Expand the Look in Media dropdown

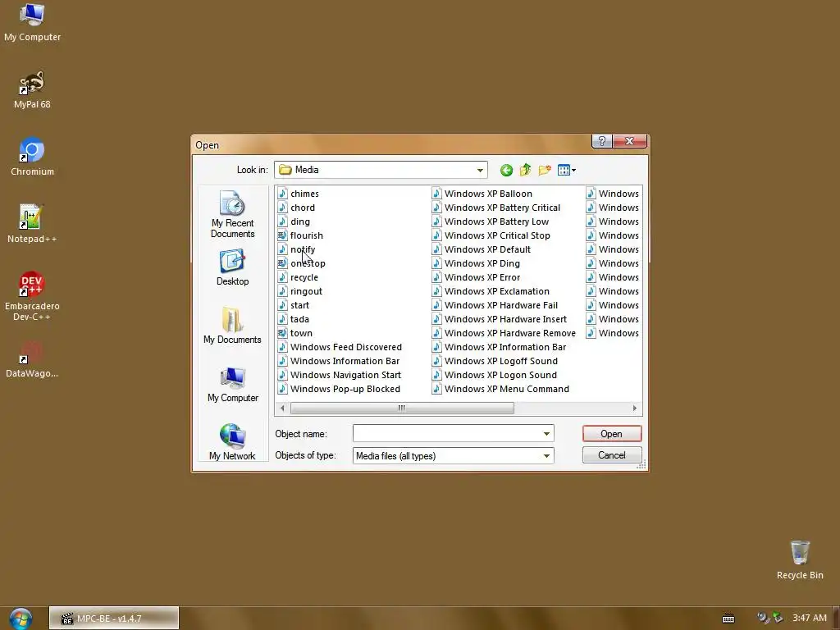point(479,171)
